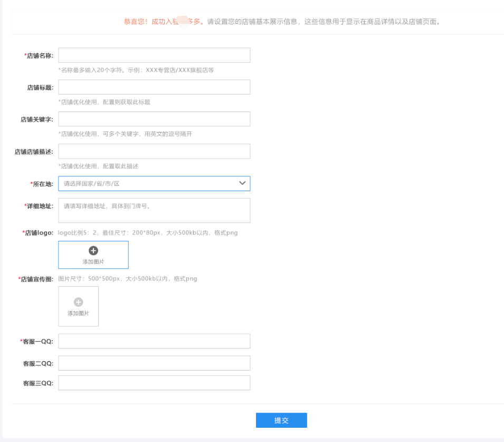
Task: Click the 店铺名称 hint about 20 characters
Action: (x=136, y=70)
